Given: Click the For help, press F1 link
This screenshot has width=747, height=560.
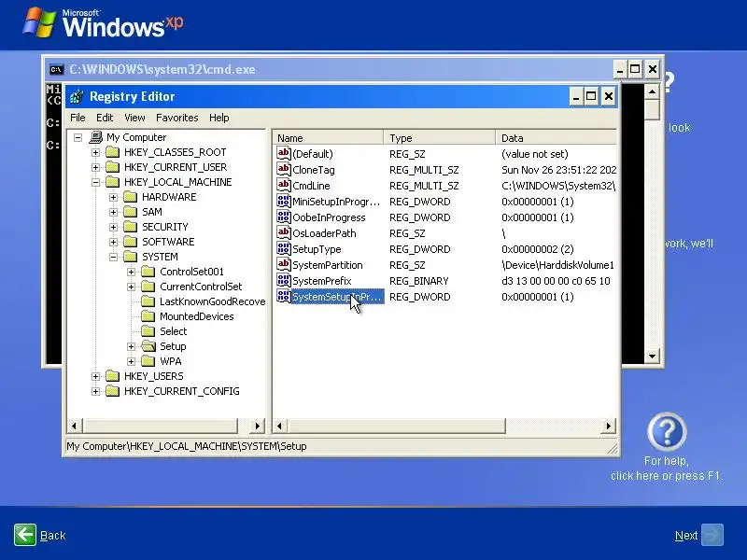Looking at the screenshot, I should (x=667, y=469).
